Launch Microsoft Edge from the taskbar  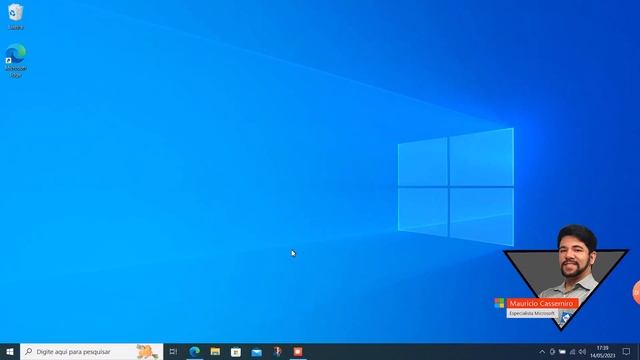[x=195, y=351]
